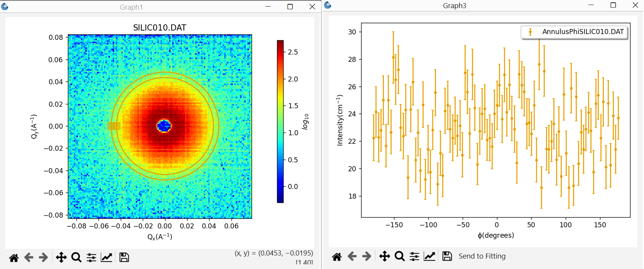
Task: Click the Qy(A⁻¹) axis label in Graph1
Action: coord(34,126)
